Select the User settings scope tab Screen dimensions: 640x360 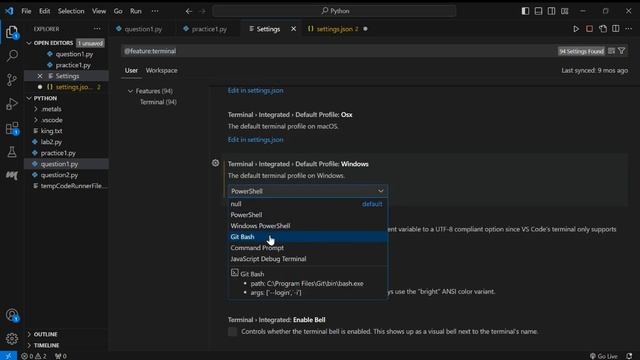click(x=131, y=70)
